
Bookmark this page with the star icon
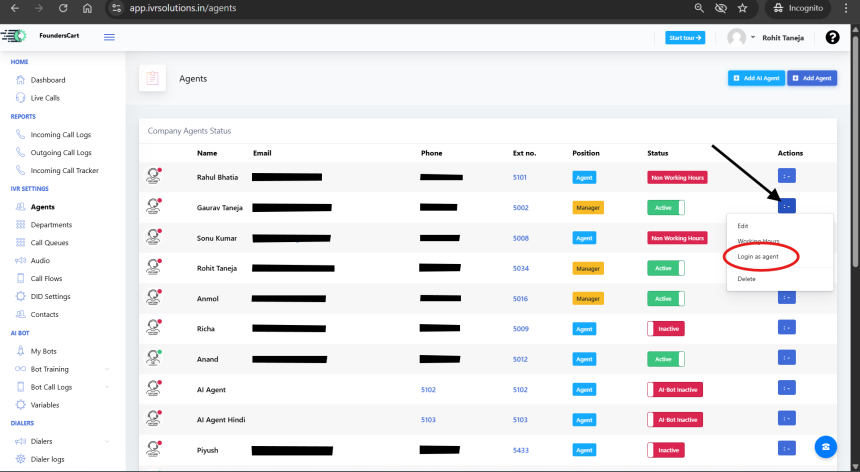point(742,8)
